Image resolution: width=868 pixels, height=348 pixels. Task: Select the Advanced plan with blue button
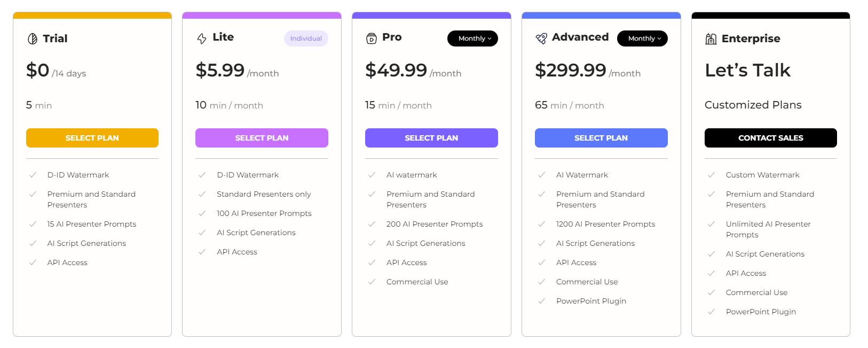[x=601, y=138]
